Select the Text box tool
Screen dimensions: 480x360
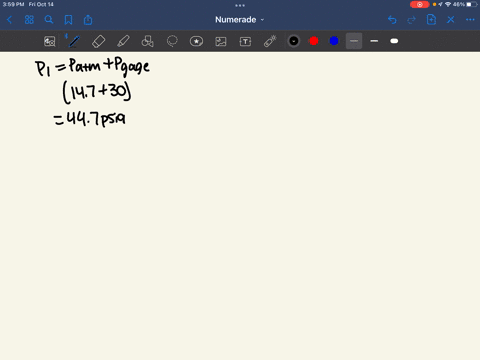coord(245,41)
